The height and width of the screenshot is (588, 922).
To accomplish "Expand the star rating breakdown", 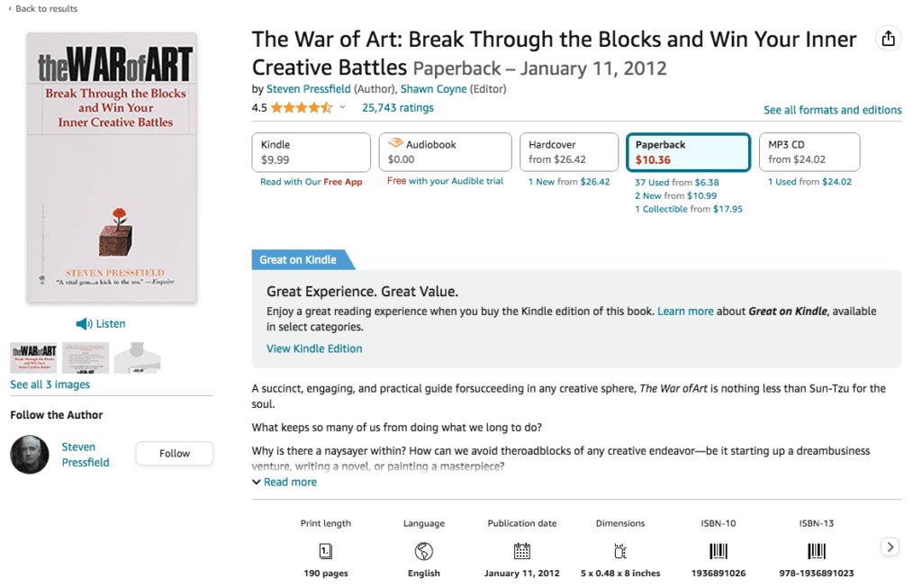I will (x=342, y=106).
